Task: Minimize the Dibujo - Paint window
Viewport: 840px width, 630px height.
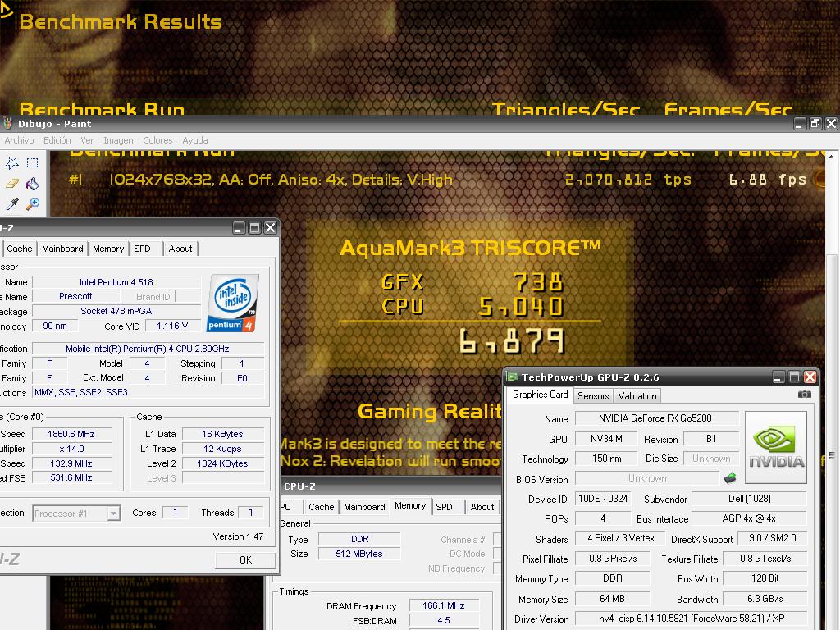Action: (x=799, y=124)
